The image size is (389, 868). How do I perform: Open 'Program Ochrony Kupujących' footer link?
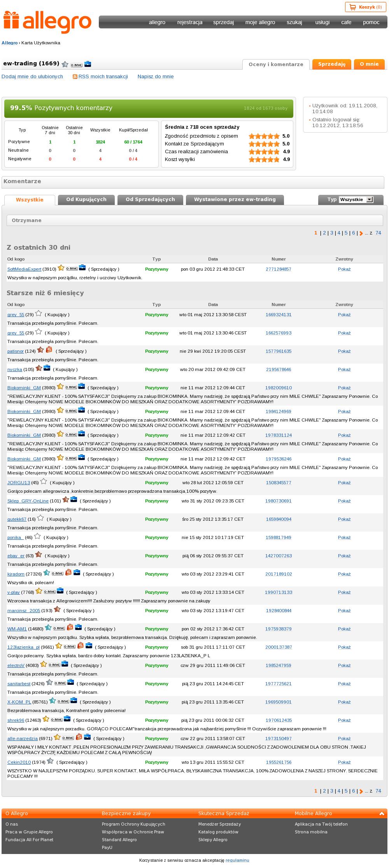tap(133, 824)
